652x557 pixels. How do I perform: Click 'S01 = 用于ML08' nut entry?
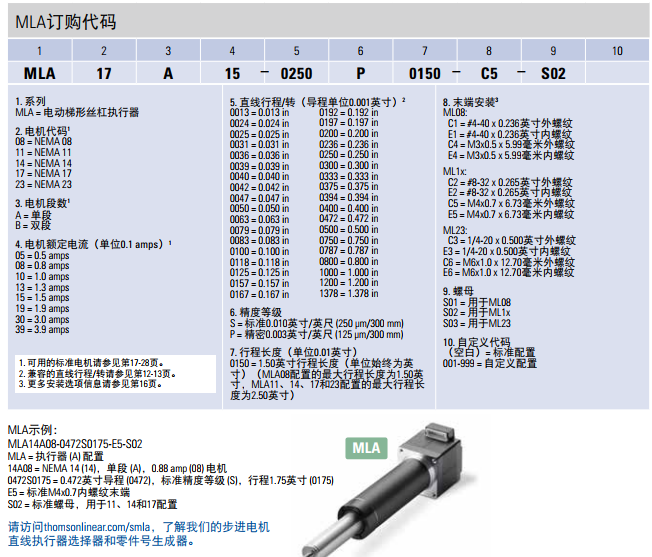click(x=477, y=302)
